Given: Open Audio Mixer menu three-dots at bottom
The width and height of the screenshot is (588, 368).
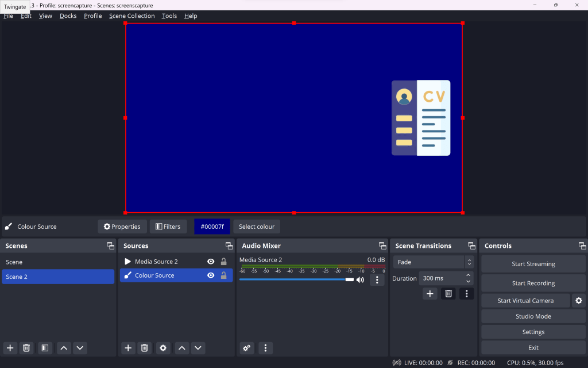Looking at the screenshot, I should (265, 348).
